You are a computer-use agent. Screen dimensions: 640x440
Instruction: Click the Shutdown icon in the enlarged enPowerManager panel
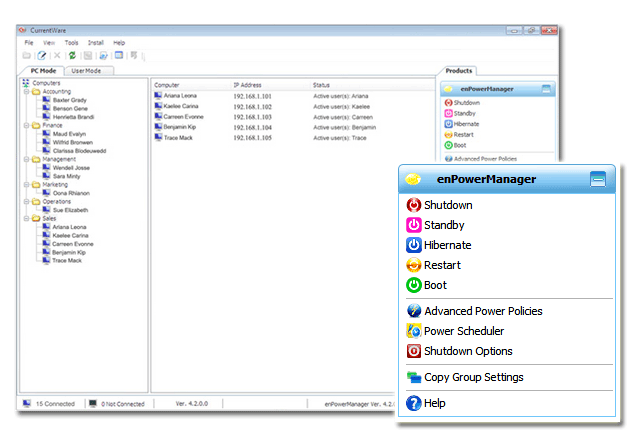point(413,205)
